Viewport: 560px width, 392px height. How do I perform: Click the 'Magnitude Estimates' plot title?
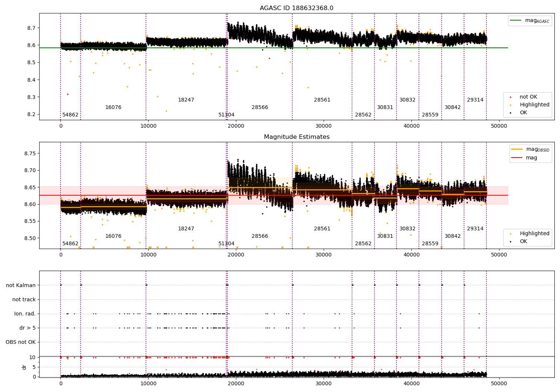click(296, 137)
